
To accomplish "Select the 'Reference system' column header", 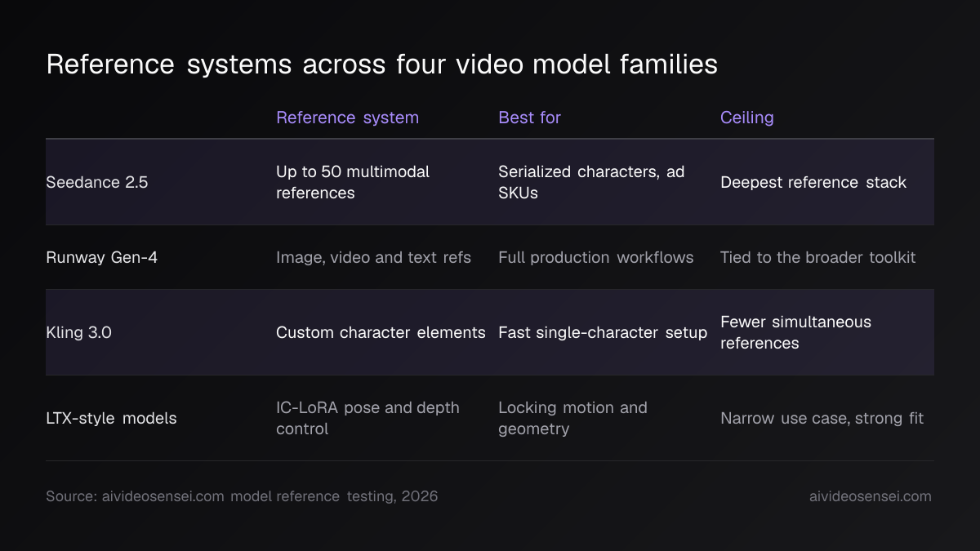I will [347, 118].
